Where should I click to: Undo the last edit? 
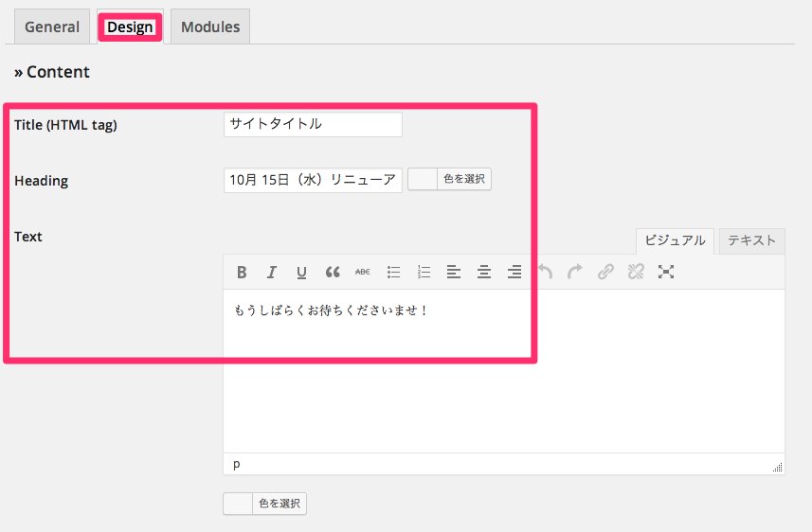(x=545, y=273)
